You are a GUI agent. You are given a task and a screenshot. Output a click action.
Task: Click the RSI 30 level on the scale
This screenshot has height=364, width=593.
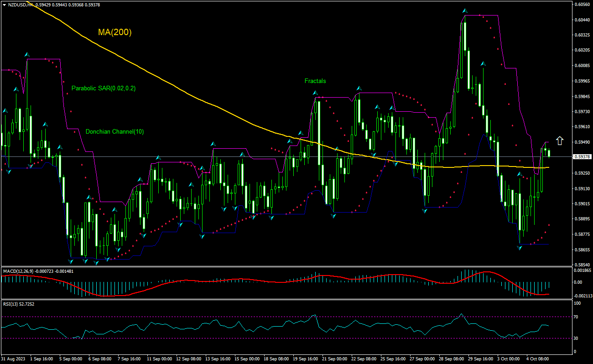click(577, 338)
